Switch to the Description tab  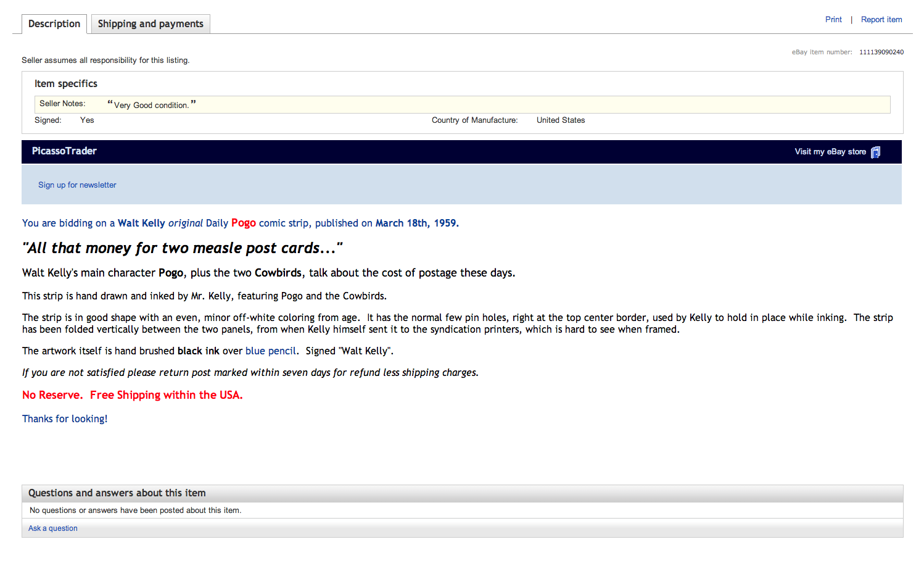(x=54, y=24)
